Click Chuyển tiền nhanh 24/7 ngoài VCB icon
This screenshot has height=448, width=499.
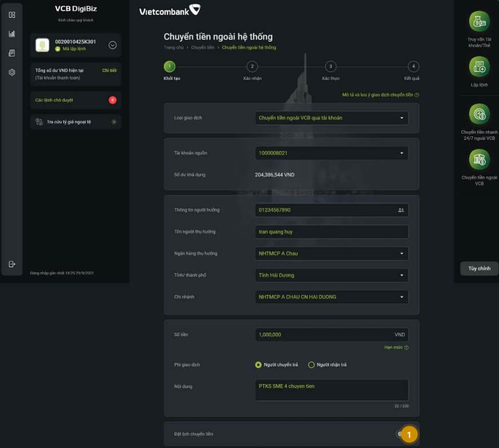479,114
